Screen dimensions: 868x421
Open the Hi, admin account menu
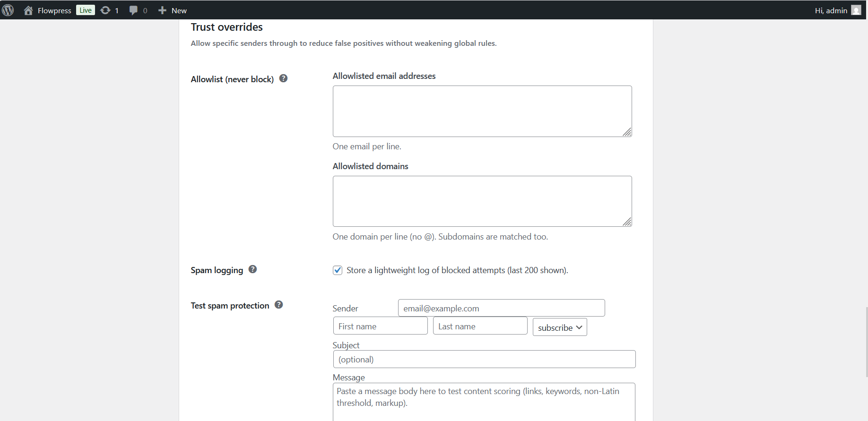click(x=837, y=10)
